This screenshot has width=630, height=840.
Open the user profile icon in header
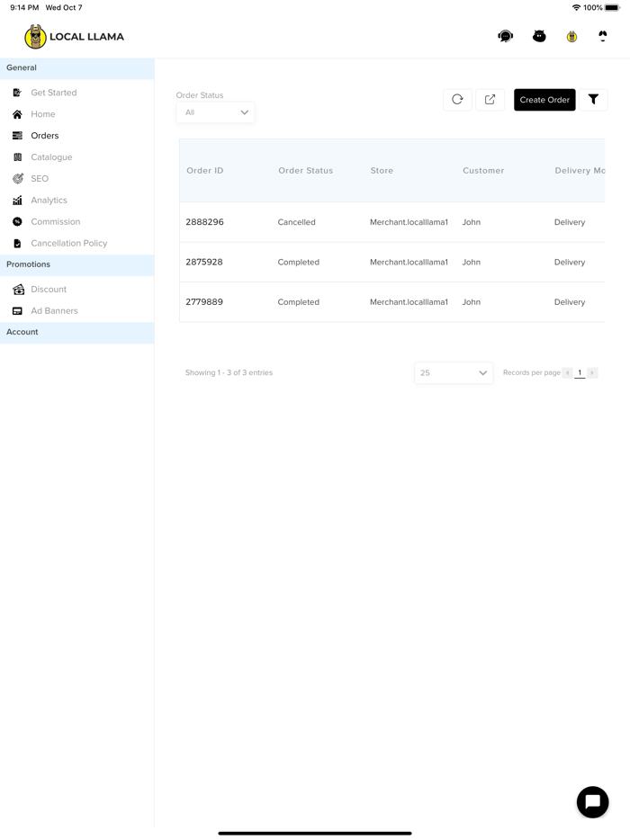[603, 37]
